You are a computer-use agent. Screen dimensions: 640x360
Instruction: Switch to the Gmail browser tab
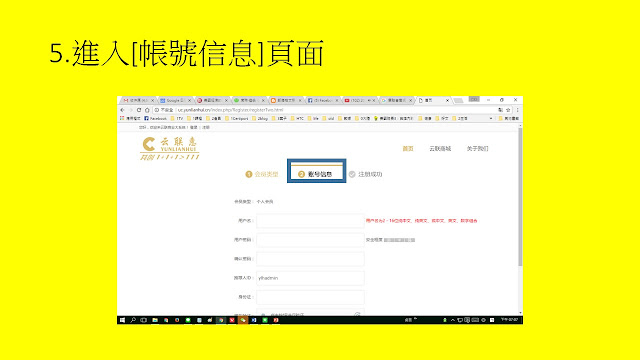coord(138,100)
